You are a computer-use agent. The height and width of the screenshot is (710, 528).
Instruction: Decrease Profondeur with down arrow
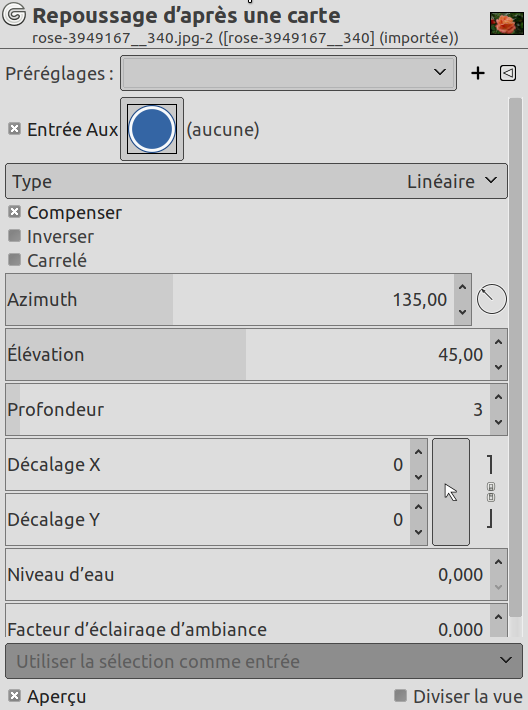coord(499,422)
